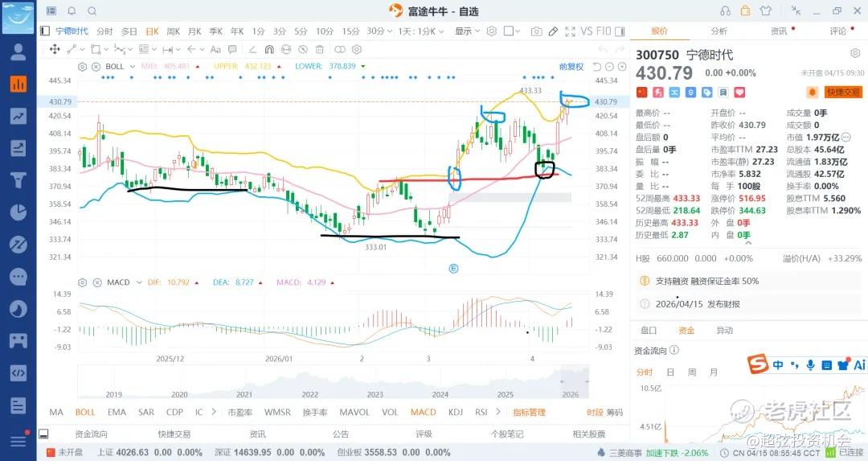Image resolution: width=868 pixels, height=461 pixels.
Task: Open the stock panel settings gear icon
Action: (x=854, y=53)
